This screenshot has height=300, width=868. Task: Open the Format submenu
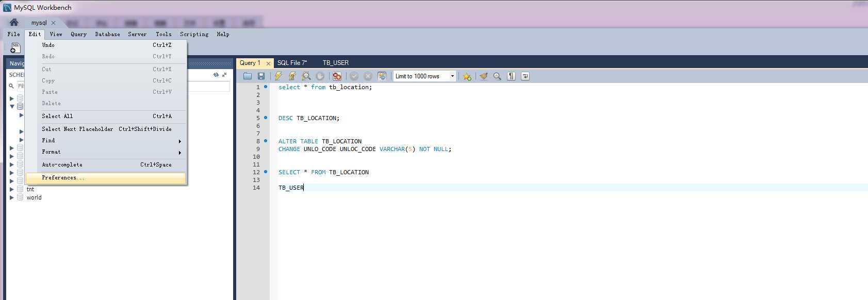pyautogui.click(x=106, y=152)
